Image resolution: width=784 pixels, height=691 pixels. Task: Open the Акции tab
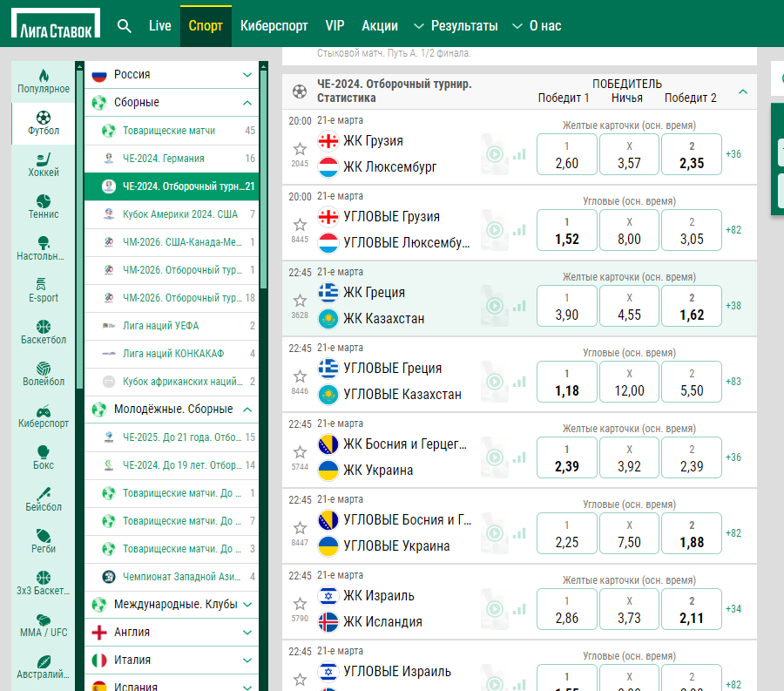(380, 26)
